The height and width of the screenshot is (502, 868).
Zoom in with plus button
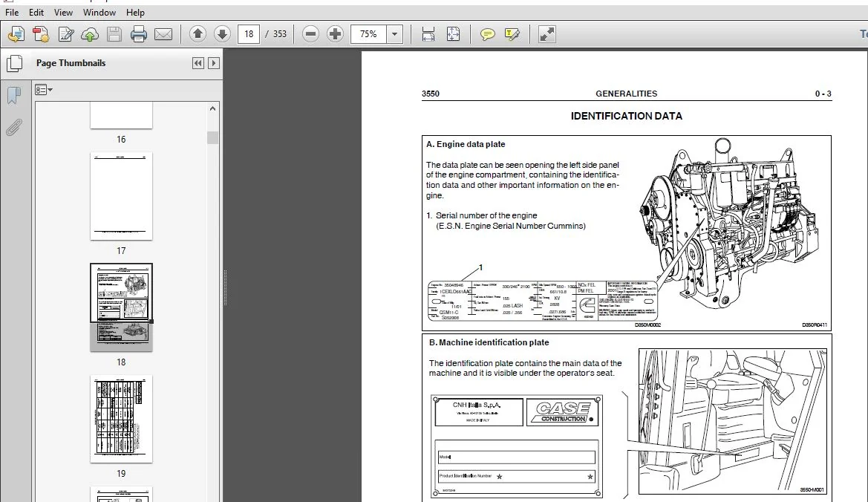tap(335, 33)
